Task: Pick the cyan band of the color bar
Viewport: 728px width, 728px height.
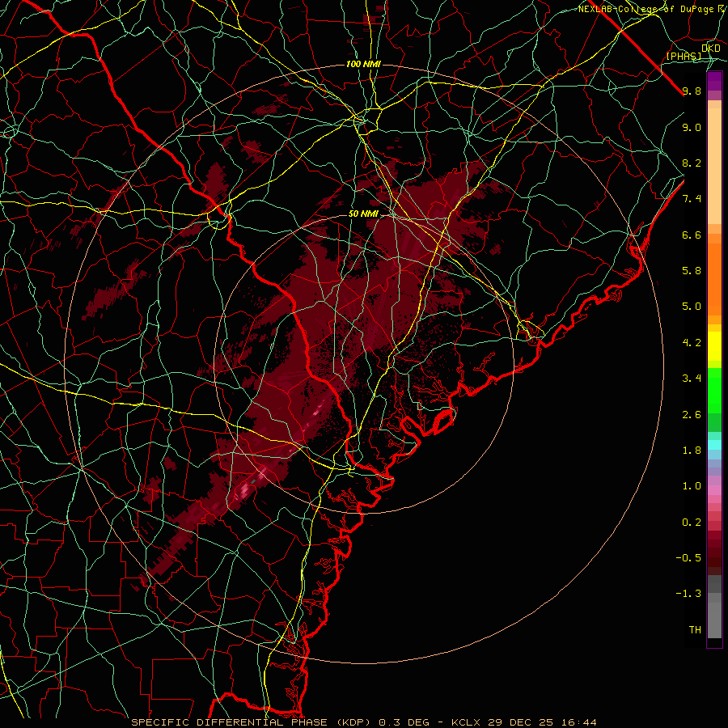Action: [714, 445]
